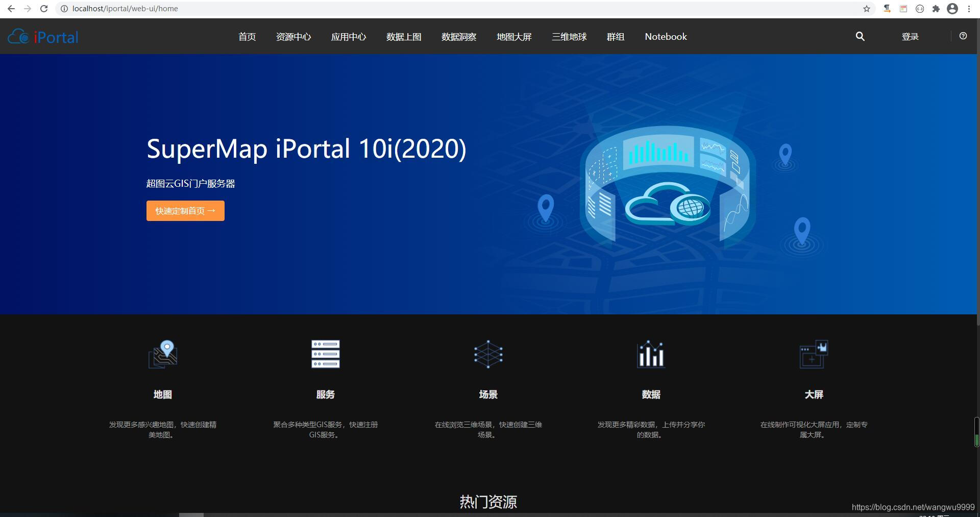Click the 数据 section title
The width and height of the screenshot is (980, 517).
coord(651,395)
